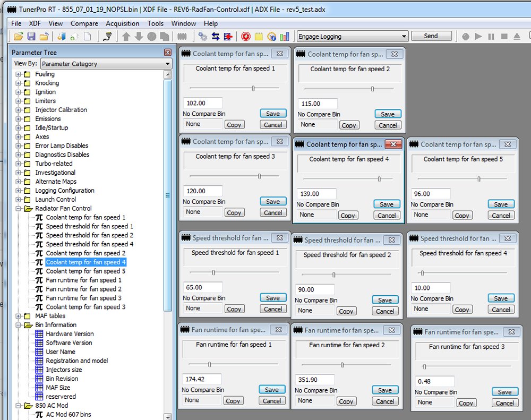Cancel Fan runtime for fan speed 3
The height and width of the screenshot is (420, 531).
point(504,403)
